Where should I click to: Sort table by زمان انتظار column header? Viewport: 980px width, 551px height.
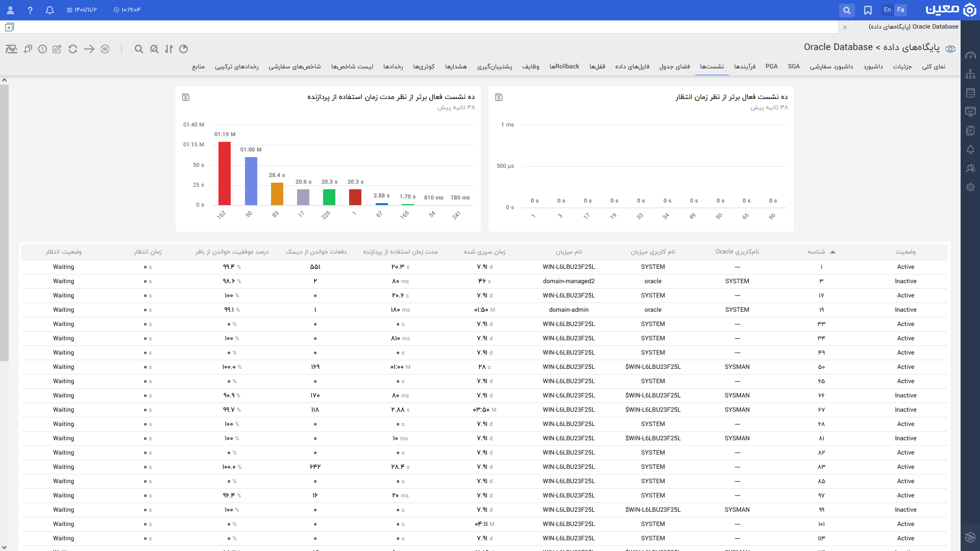(x=148, y=252)
